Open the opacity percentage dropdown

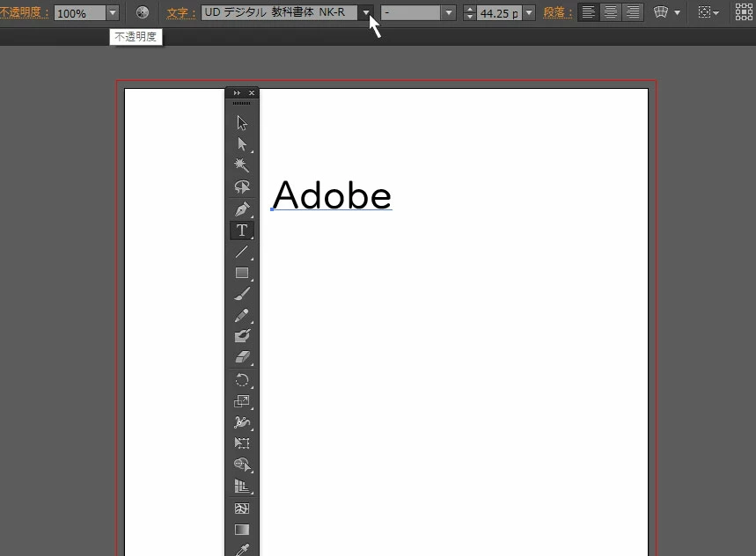[113, 12]
